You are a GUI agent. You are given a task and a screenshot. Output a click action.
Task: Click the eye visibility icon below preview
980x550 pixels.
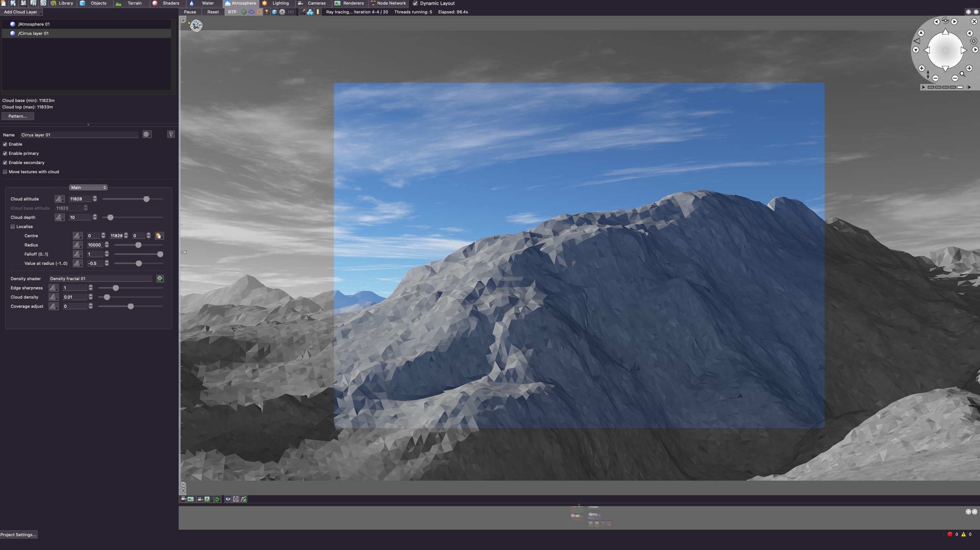point(228,499)
